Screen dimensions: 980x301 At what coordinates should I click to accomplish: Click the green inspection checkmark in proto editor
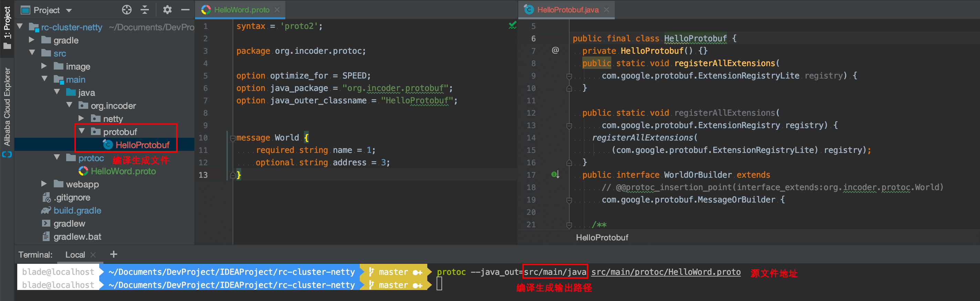coord(512,25)
